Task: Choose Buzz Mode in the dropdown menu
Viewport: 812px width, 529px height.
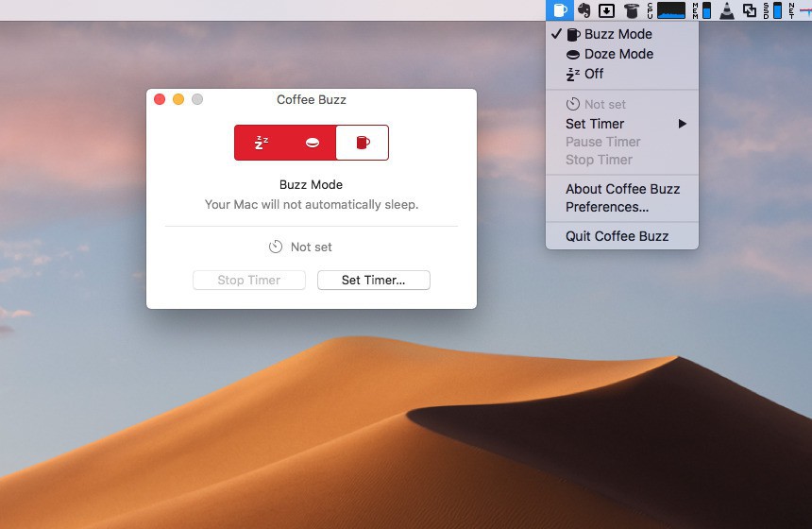Action: coord(622,34)
